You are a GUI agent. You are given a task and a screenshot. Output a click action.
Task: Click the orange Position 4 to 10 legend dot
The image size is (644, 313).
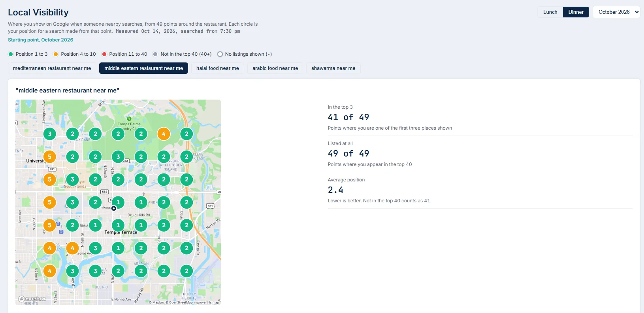point(56,54)
